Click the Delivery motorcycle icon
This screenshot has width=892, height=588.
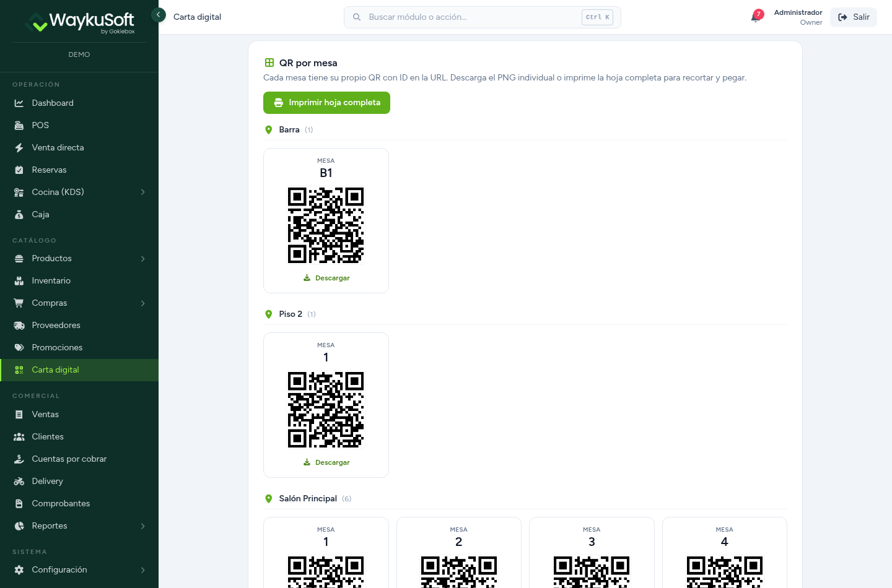(x=19, y=482)
